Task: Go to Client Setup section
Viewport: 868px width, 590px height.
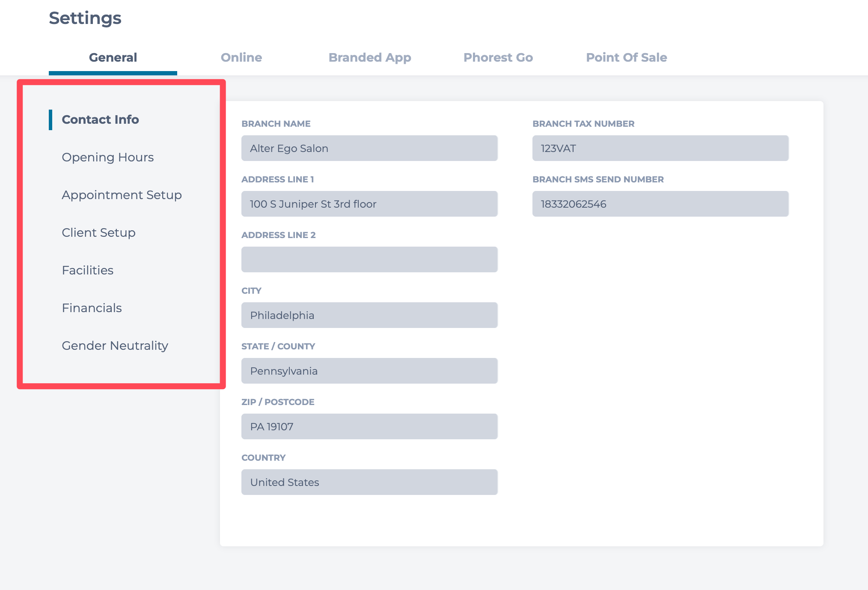Action: [98, 232]
